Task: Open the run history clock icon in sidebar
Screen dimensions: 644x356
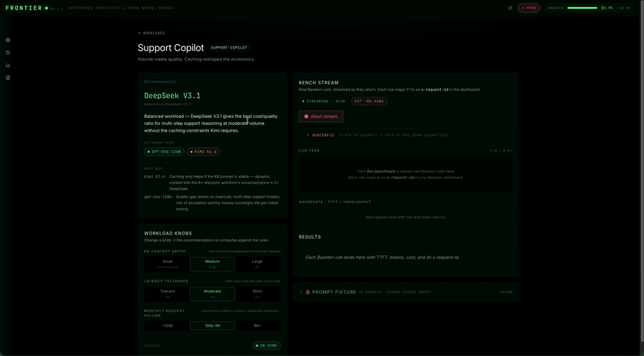Action: (x=8, y=52)
